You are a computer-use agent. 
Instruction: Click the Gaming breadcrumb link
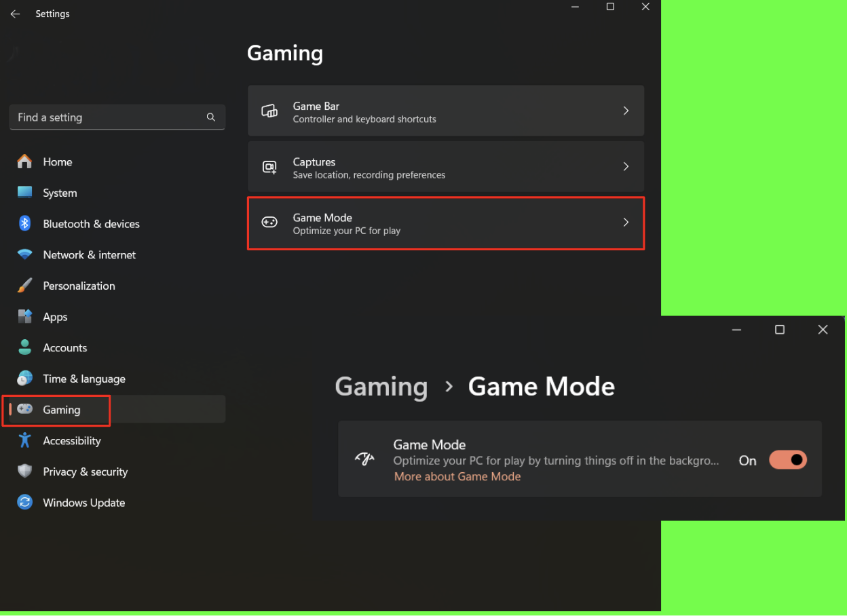(381, 387)
